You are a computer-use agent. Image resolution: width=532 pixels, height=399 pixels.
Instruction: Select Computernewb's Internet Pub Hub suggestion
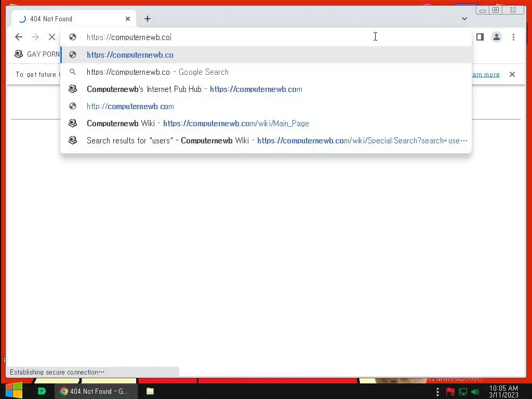pyautogui.click(x=266, y=89)
